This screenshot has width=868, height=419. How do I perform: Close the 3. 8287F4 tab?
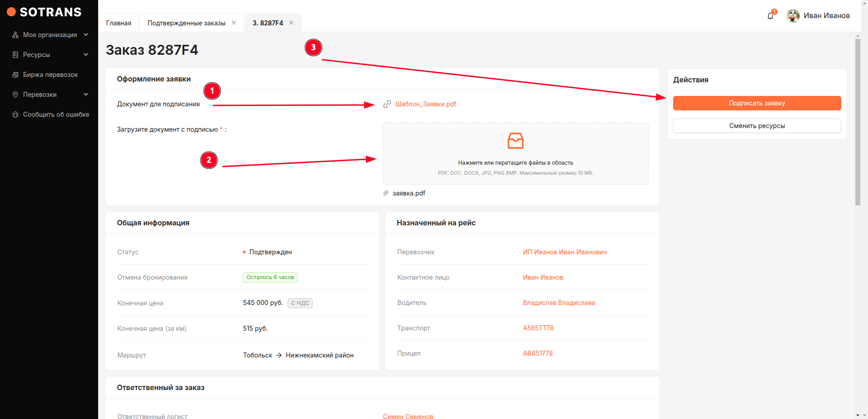tap(291, 23)
